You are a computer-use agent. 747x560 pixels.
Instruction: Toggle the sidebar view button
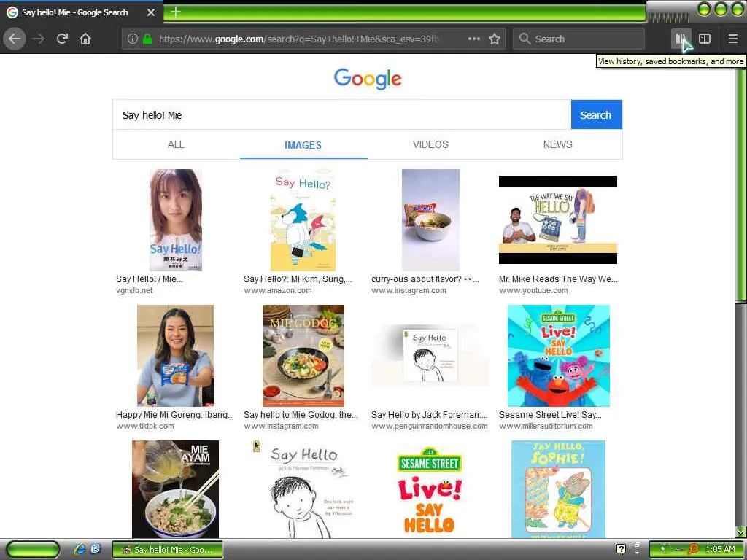click(705, 39)
